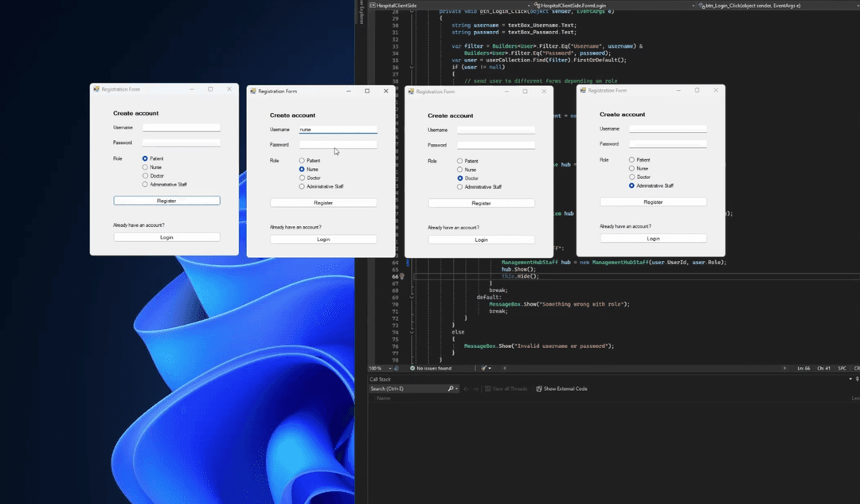
Task: Collapse the default case block at line 69
Action: point(412,297)
